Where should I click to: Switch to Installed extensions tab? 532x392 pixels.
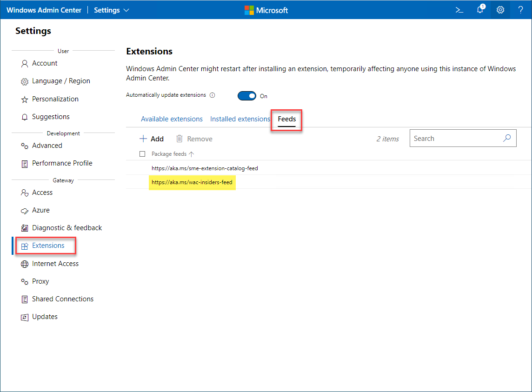pos(240,119)
